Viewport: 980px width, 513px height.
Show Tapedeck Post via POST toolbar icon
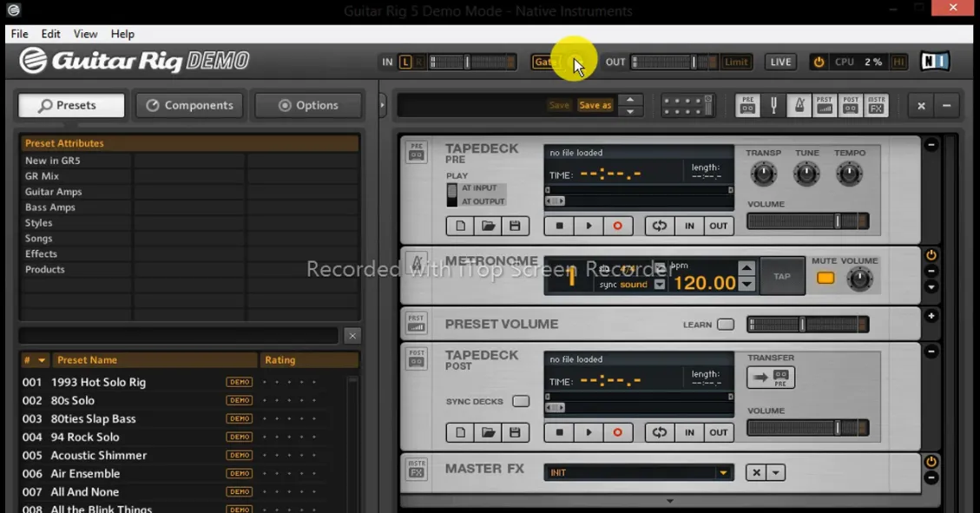[851, 105]
